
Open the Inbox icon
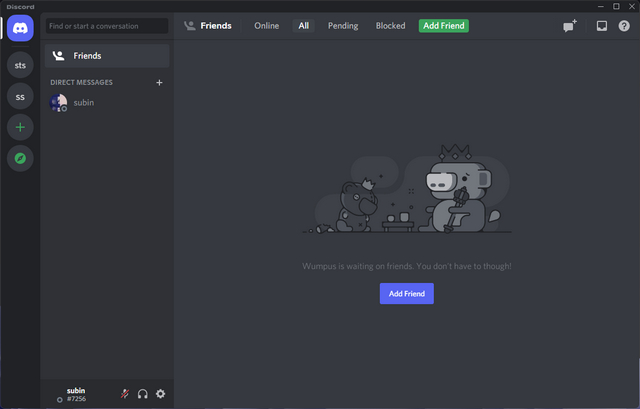pyautogui.click(x=602, y=26)
